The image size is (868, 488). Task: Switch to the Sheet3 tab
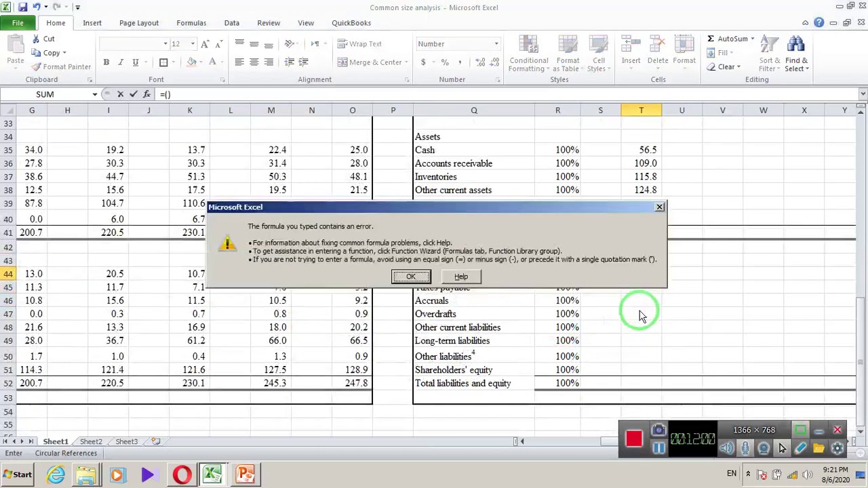click(x=126, y=442)
